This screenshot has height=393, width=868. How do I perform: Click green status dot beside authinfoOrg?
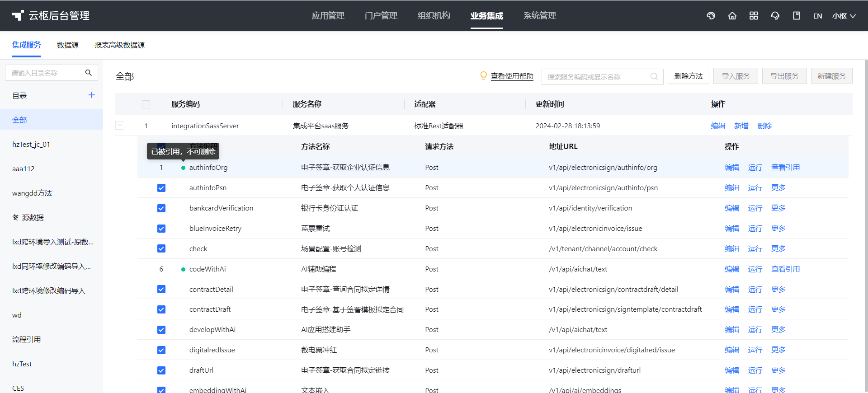tap(183, 168)
